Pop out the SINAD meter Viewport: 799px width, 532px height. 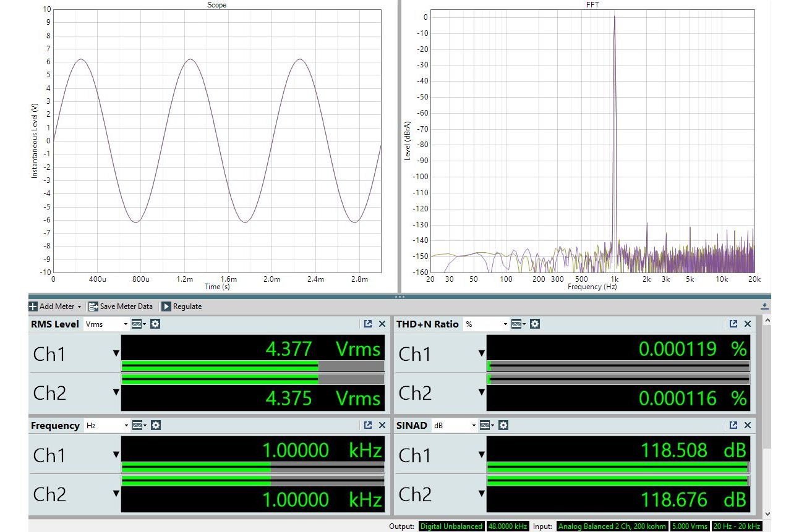pyautogui.click(x=733, y=425)
